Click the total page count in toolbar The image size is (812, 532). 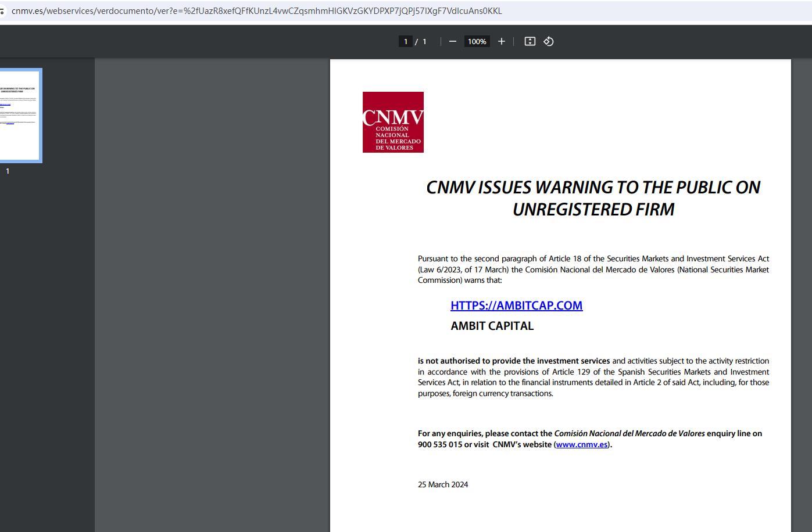[x=424, y=41]
